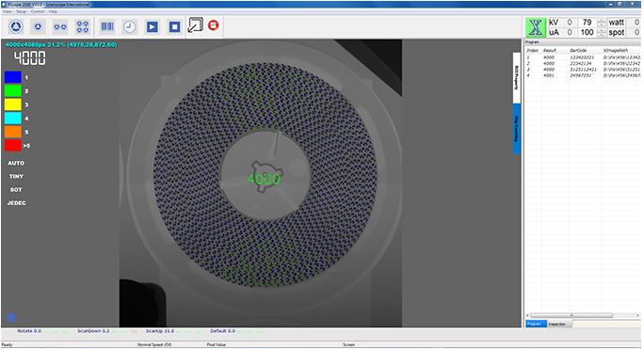Click the uA value stepper arrows
Image resolution: width=644 pixels, height=350 pixels.
(602, 32)
